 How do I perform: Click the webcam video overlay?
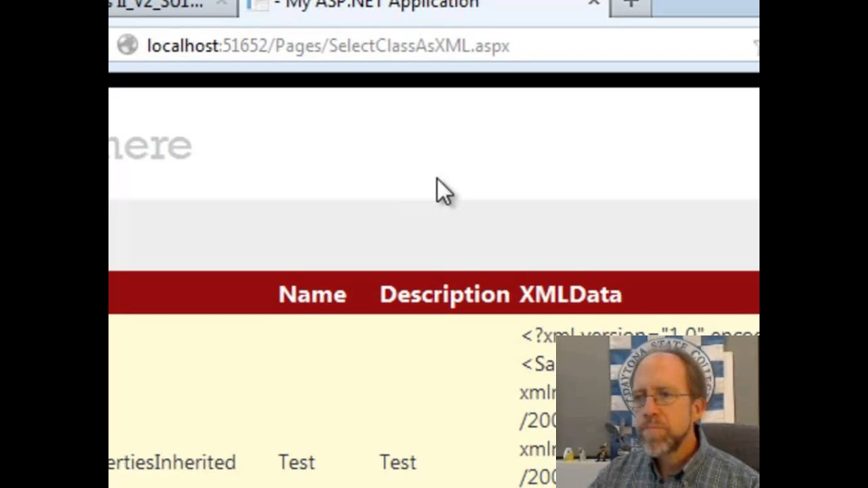657,411
